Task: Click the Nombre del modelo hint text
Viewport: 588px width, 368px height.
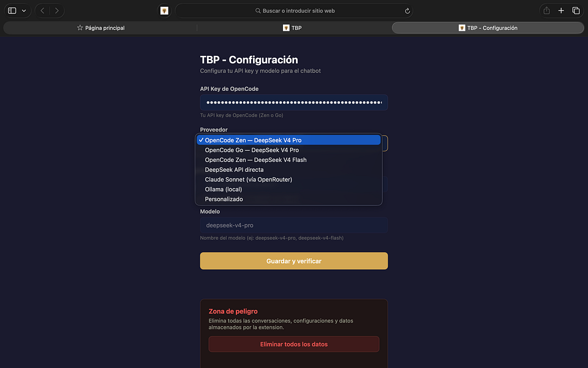Action: [271, 238]
